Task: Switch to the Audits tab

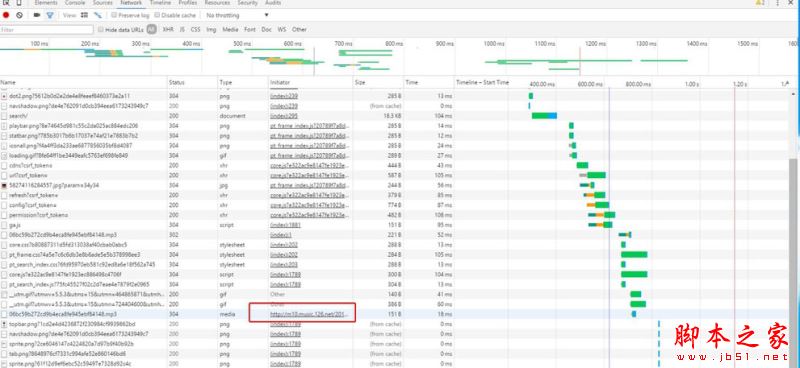Action: [x=273, y=3]
